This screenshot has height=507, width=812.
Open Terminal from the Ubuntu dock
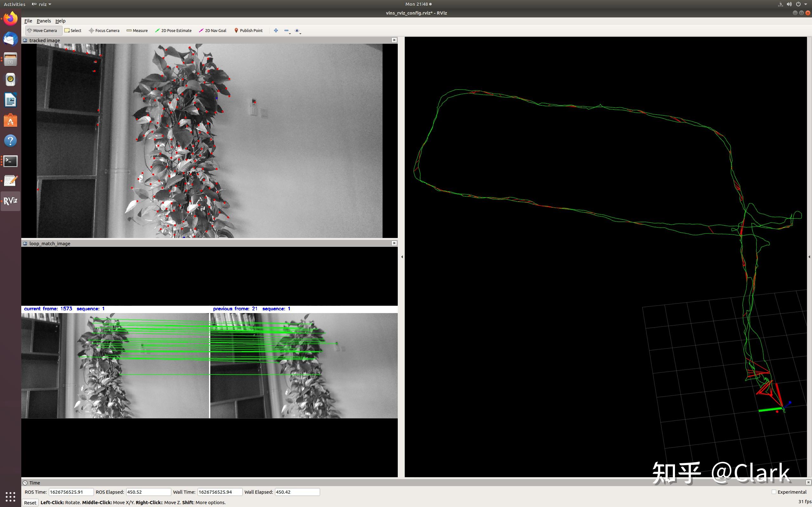(10, 161)
